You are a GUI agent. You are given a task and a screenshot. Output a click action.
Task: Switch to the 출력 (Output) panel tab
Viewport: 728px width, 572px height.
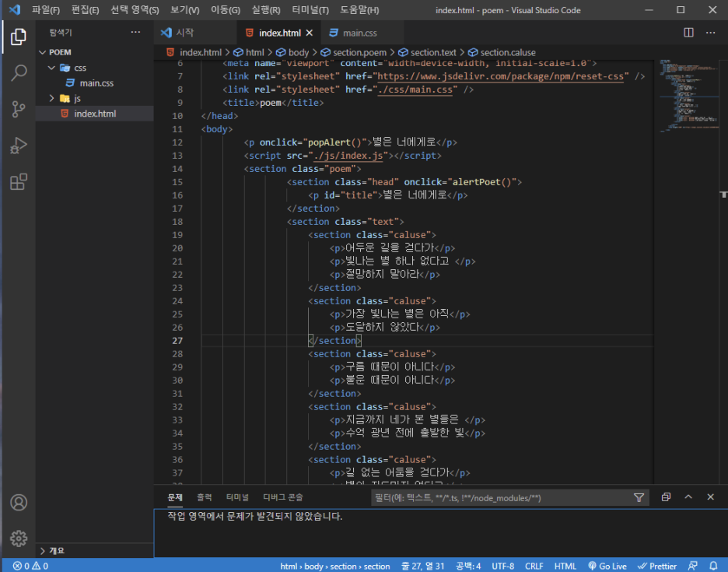[x=205, y=497]
